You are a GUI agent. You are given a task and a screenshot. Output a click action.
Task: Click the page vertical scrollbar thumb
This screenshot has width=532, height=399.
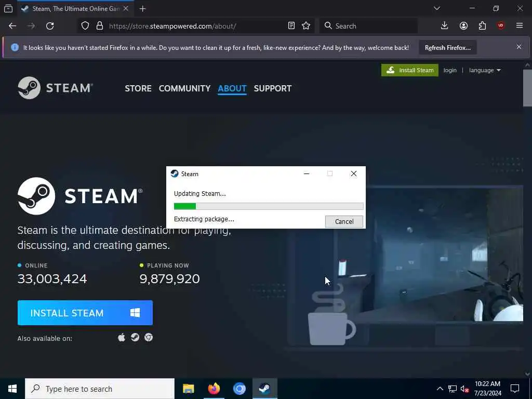pyautogui.click(x=527, y=88)
